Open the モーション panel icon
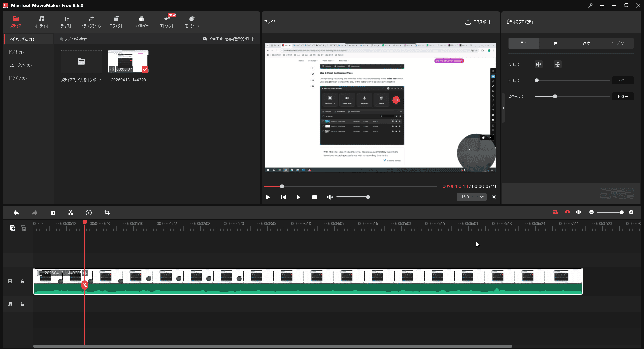The image size is (644, 349). pos(192,21)
